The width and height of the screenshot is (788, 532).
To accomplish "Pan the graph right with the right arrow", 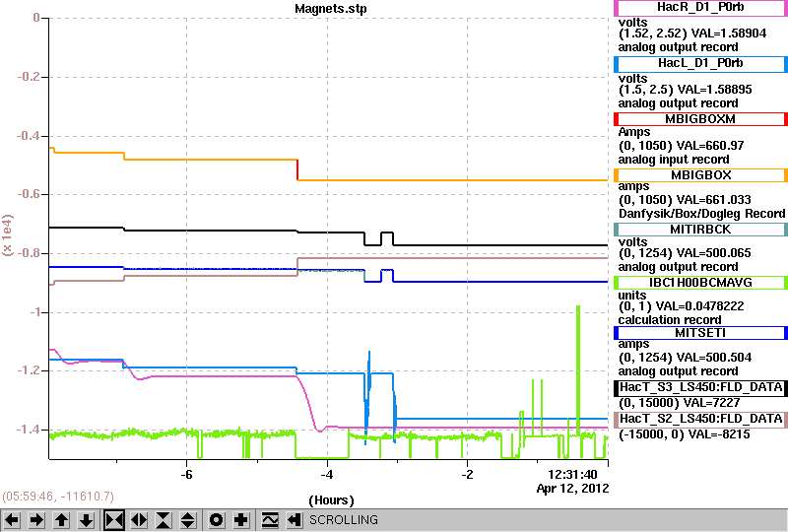I will coord(36,520).
